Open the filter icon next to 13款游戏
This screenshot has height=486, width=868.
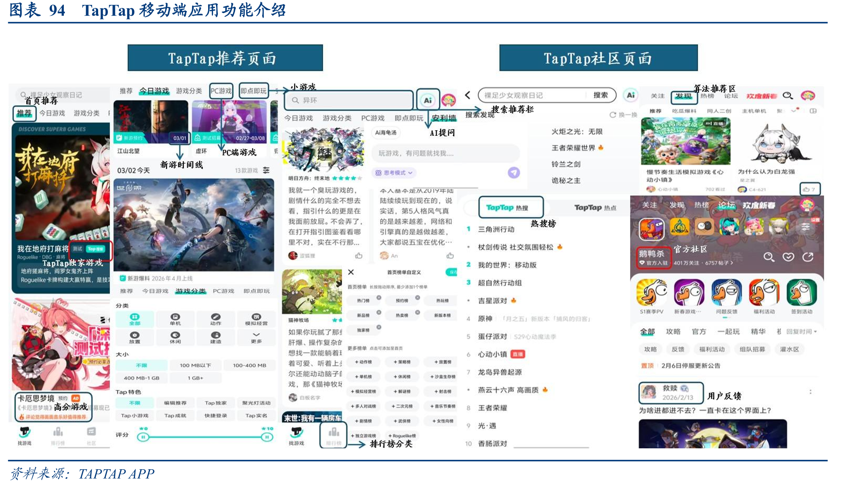click(x=266, y=170)
